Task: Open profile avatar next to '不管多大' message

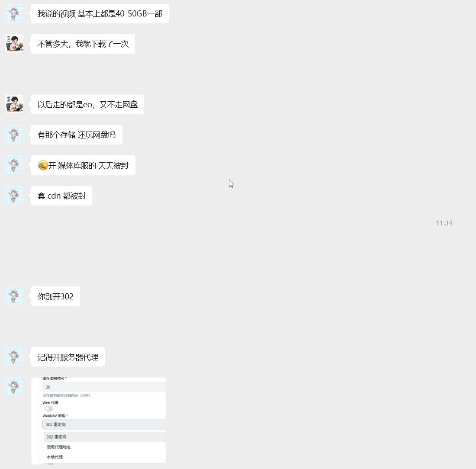Action: pyautogui.click(x=14, y=43)
